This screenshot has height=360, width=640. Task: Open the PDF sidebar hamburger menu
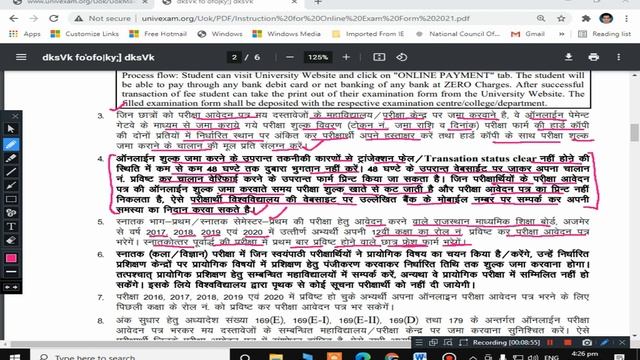click(21, 57)
